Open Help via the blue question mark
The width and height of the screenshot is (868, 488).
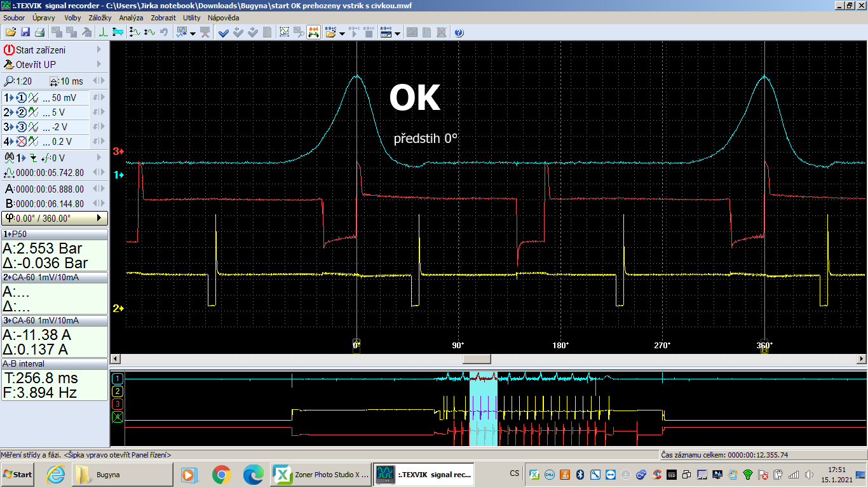459,32
